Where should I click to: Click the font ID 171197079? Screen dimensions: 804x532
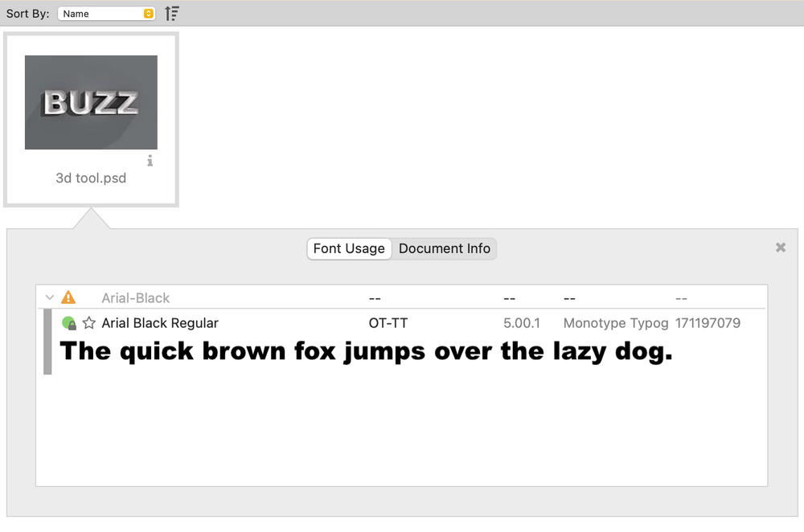click(708, 323)
